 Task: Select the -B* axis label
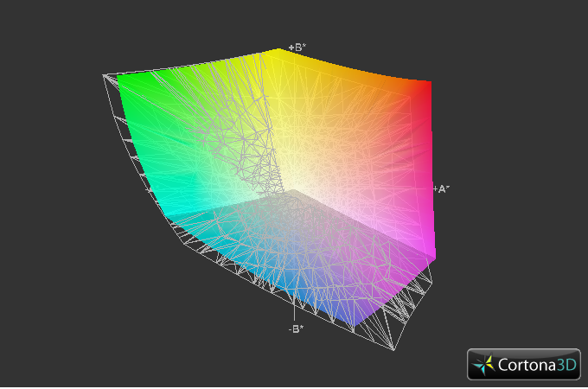coord(296,329)
